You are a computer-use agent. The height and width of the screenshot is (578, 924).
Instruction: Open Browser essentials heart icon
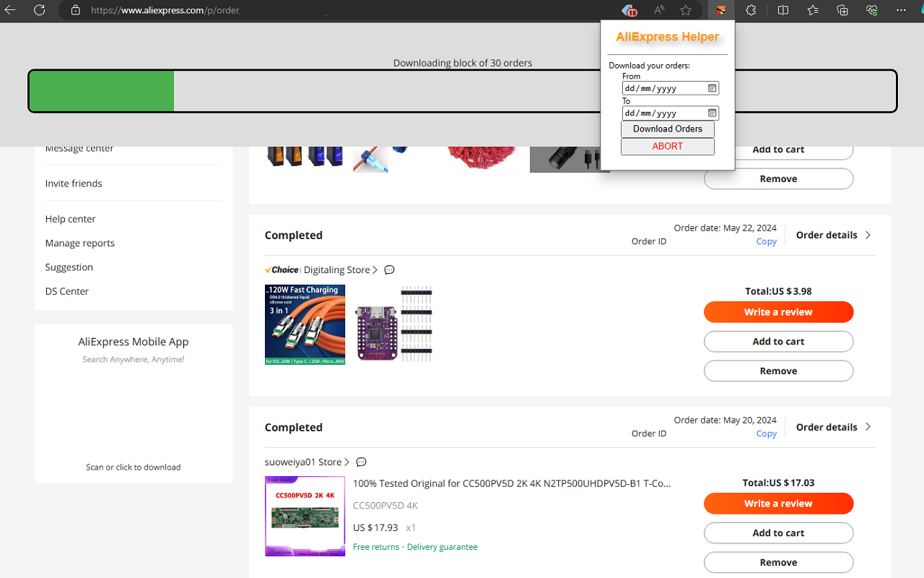click(x=872, y=10)
